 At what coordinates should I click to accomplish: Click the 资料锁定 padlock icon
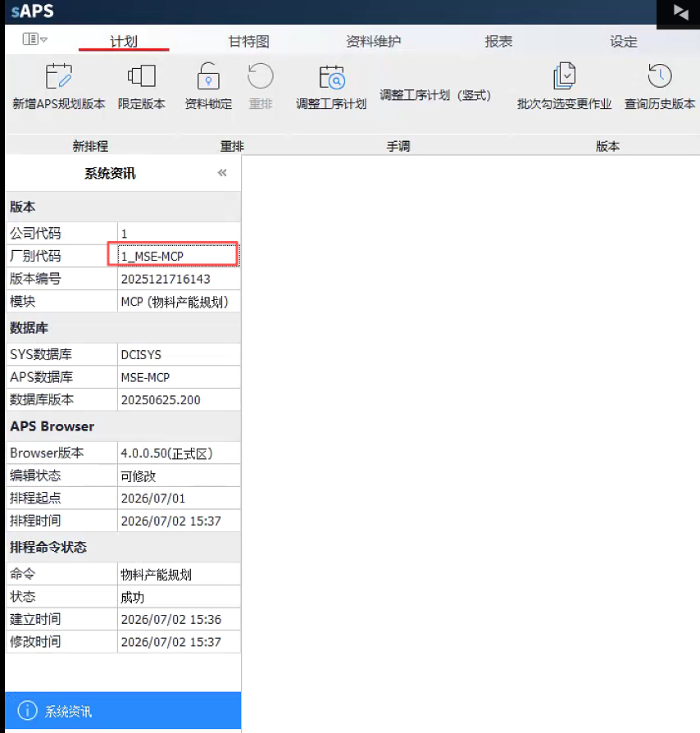click(208, 75)
